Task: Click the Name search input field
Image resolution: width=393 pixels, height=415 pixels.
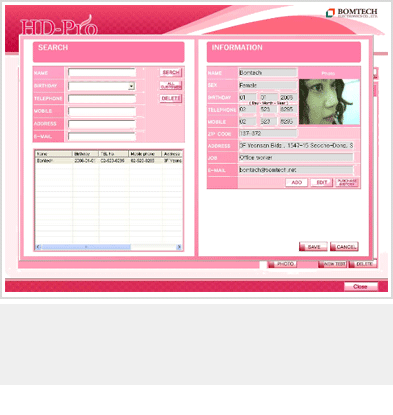Action: tap(102, 73)
